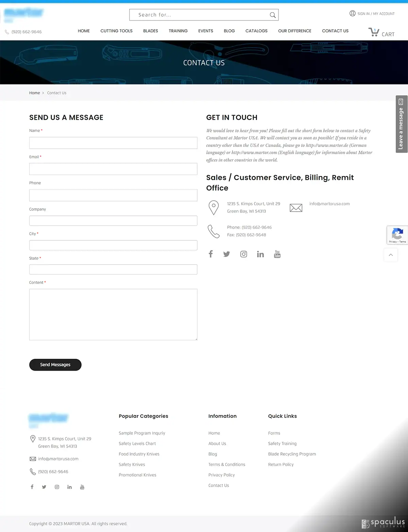The height and width of the screenshot is (532, 408).
Task: Open Promotional Knives footer link
Action: 138,475
